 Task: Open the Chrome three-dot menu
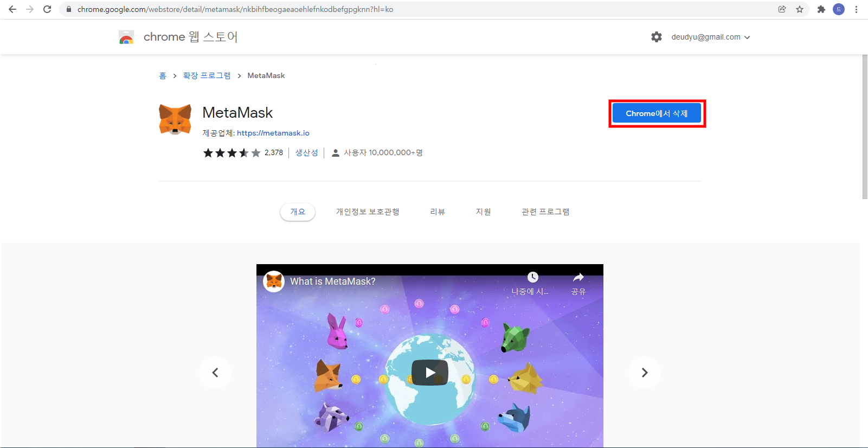tap(856, 9)
